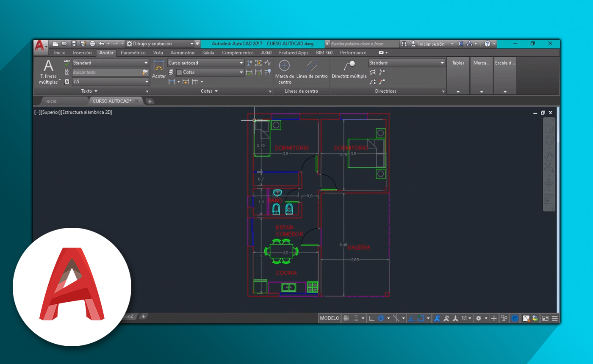This screenshot has height=364, width=593.
Task: Switch to the Vista ribbon tab
Action: [158, 53]
